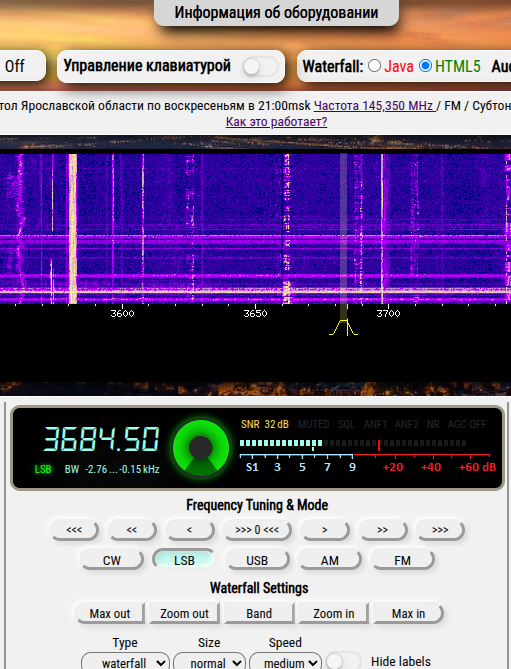Open the Speed medium dropdown

(x=285, y=662)
